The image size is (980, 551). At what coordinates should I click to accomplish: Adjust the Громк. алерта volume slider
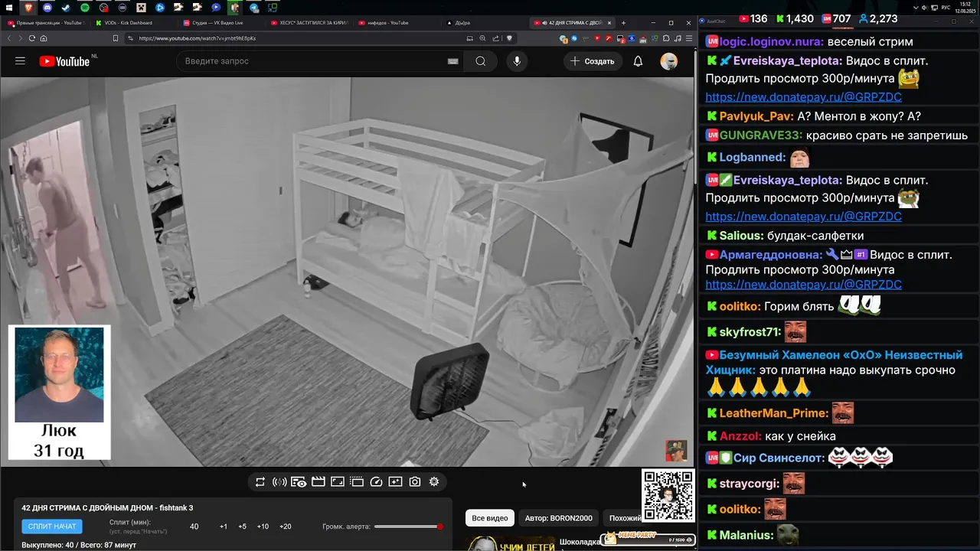[407, 527]
